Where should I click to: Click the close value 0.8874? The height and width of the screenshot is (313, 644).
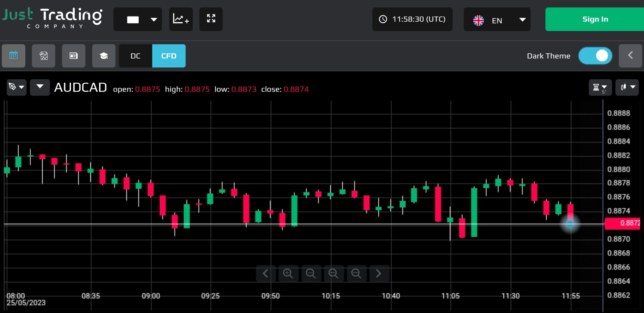tap(296, 89)
